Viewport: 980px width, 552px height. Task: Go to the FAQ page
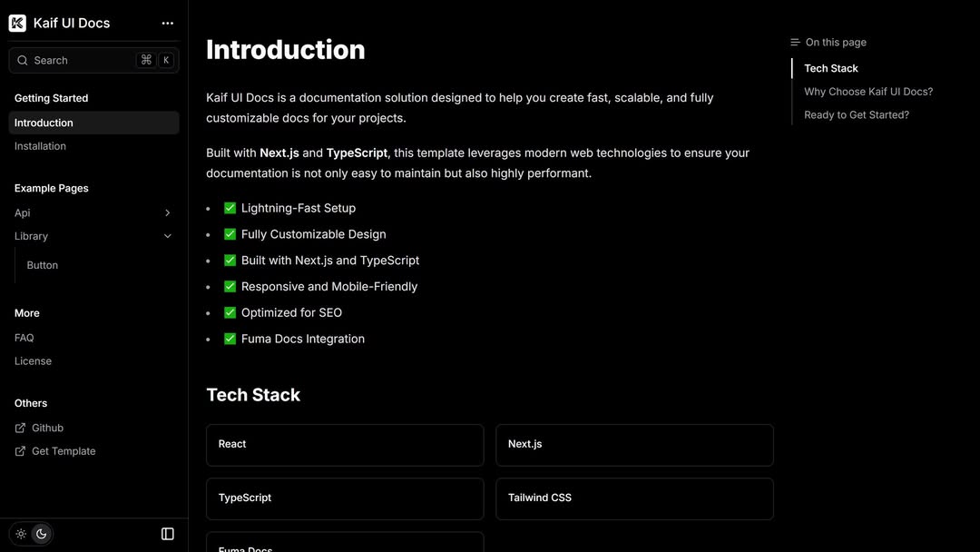click(24, 338)
